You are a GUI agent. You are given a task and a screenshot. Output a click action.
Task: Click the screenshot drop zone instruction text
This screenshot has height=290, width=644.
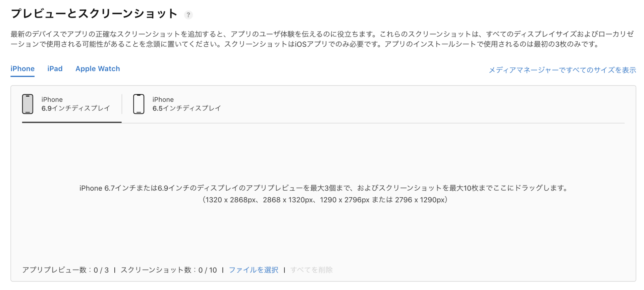[x=324, y=188]
